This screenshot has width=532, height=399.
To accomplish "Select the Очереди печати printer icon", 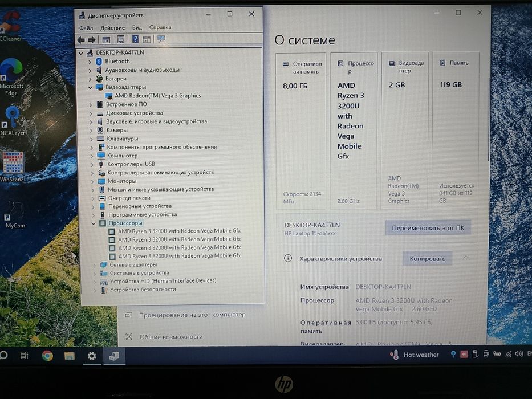I will point(102,198).
